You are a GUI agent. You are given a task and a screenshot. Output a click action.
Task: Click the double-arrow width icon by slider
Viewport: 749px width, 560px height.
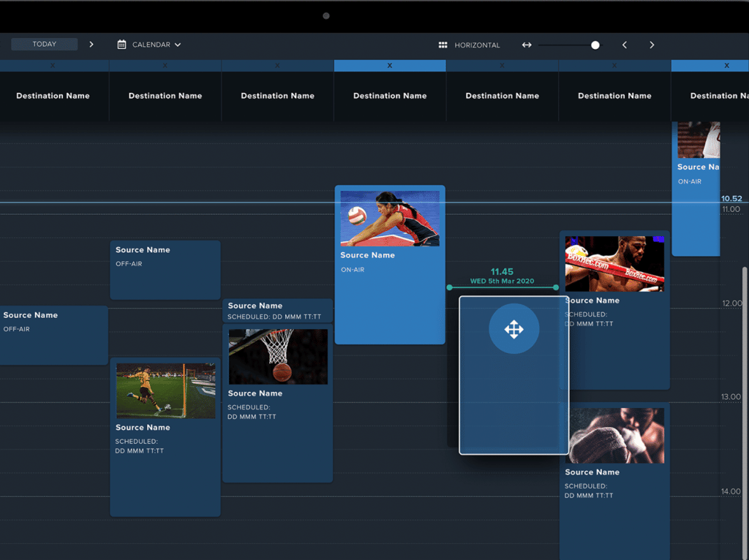[527, 45]
